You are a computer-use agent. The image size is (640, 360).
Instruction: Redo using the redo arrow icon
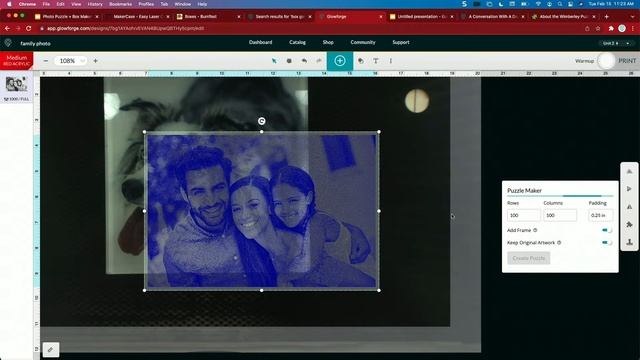pos(319,61)
